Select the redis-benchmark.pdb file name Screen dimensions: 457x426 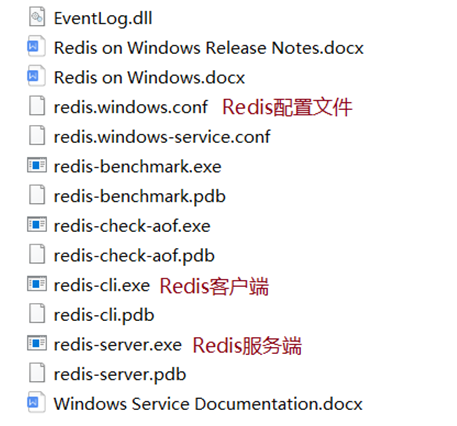[140, 197]
